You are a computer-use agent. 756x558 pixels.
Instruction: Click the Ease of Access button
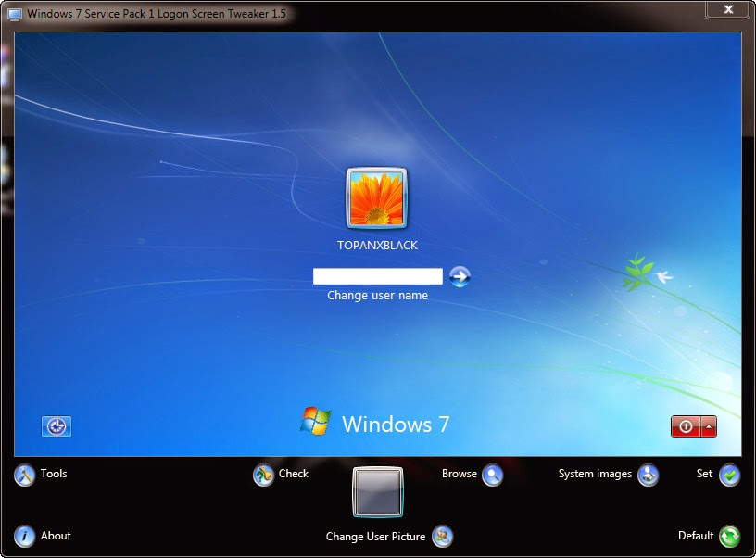pos(57,426)
